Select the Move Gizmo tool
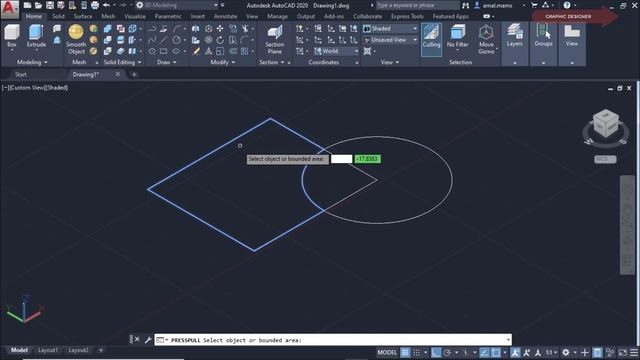Viewport: 640px width, 360px height. pyautogui.click(x=486, y=39)
